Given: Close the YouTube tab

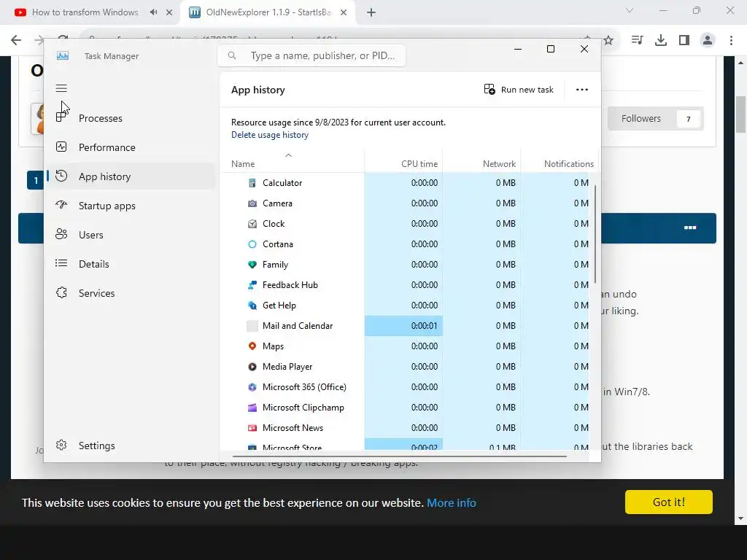Looking at the screenshot, I should point(169,13).
